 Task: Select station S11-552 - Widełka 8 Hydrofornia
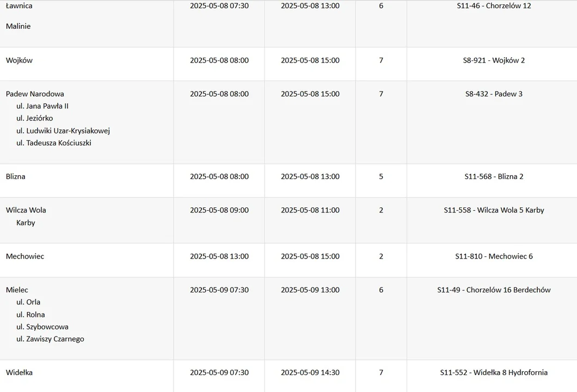tap(494, 372)
